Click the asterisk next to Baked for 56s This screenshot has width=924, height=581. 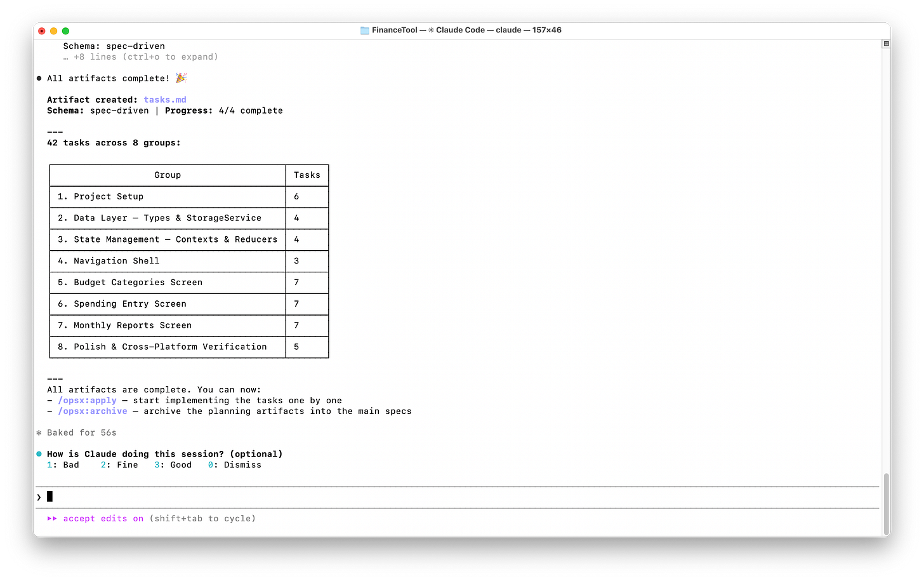tap(39, 433)
